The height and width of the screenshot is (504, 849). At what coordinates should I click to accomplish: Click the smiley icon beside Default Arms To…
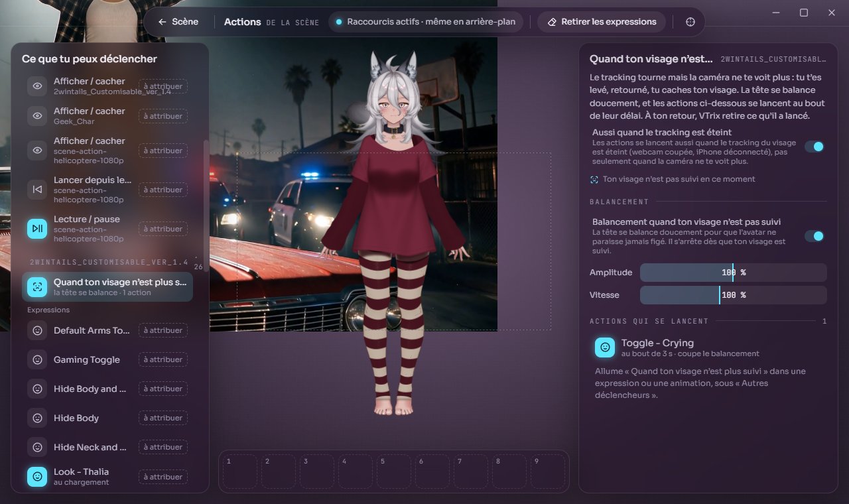37,330
